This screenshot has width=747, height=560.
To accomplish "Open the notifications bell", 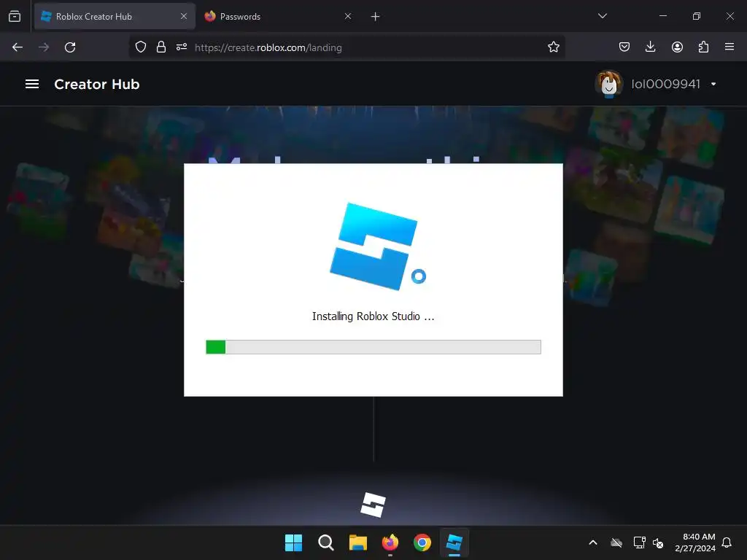I will [x=727, y=542].
